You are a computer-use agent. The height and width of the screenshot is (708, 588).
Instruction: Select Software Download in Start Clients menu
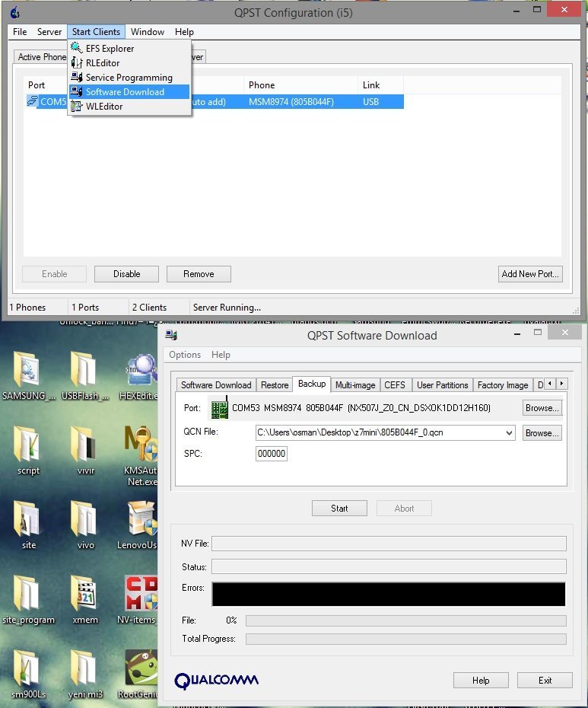(x=124, y=92)
